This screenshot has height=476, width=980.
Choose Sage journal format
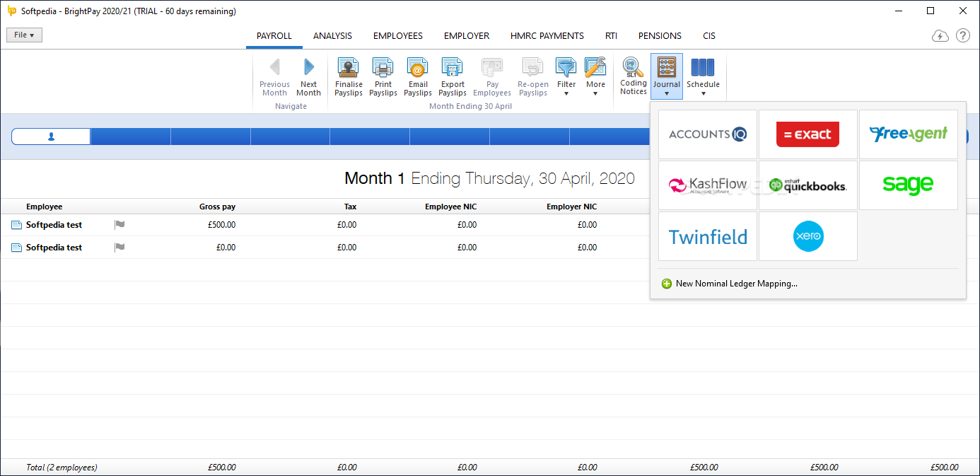(909, 185)
